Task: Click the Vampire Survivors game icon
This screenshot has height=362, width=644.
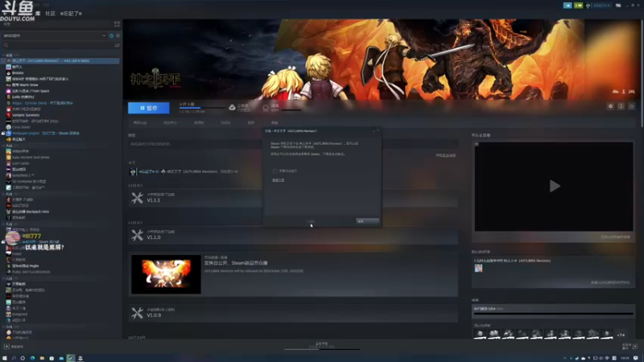Action: click(8, 115)
